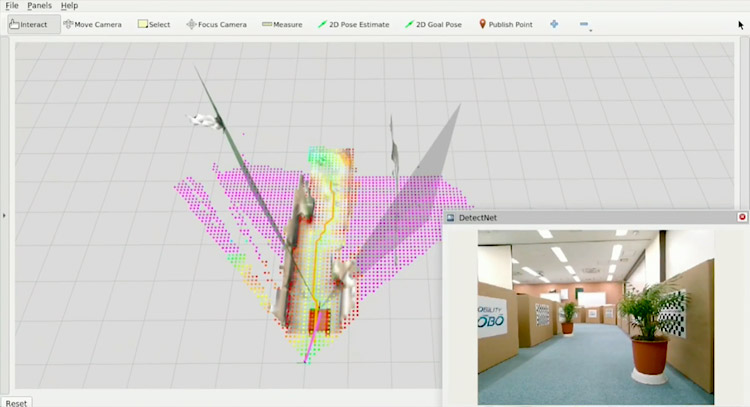
Task: Open the Panels menu
Action: point(39,6)
